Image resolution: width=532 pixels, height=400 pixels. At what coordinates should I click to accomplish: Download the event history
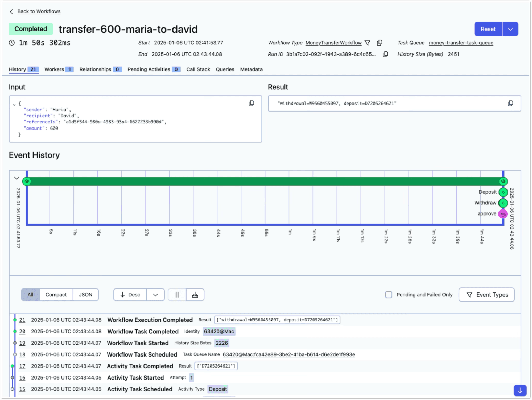pyautogui.click(x=195, y=295)
